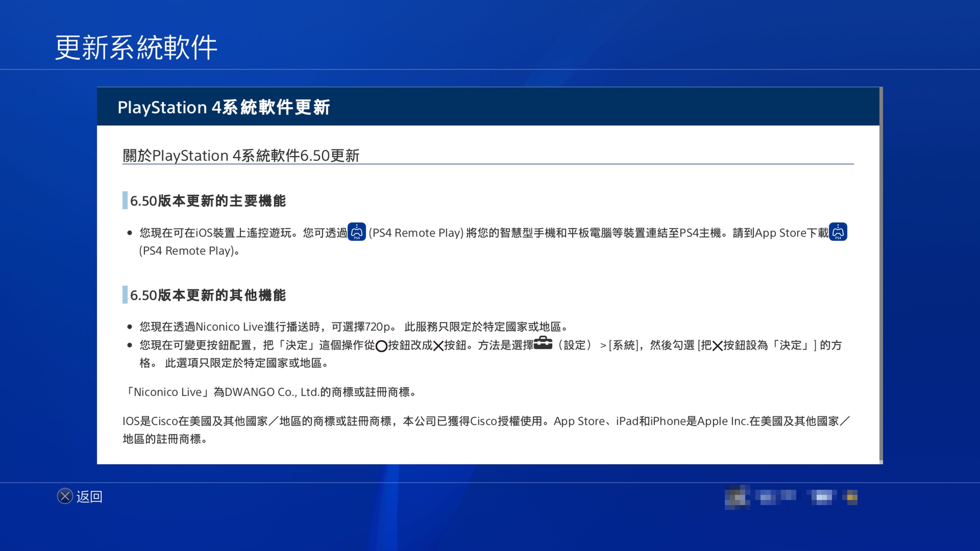Click the PS4 Remote Play icon after App Store下載
Viewport: 980px width, 551px height.
tap(838, 232)
